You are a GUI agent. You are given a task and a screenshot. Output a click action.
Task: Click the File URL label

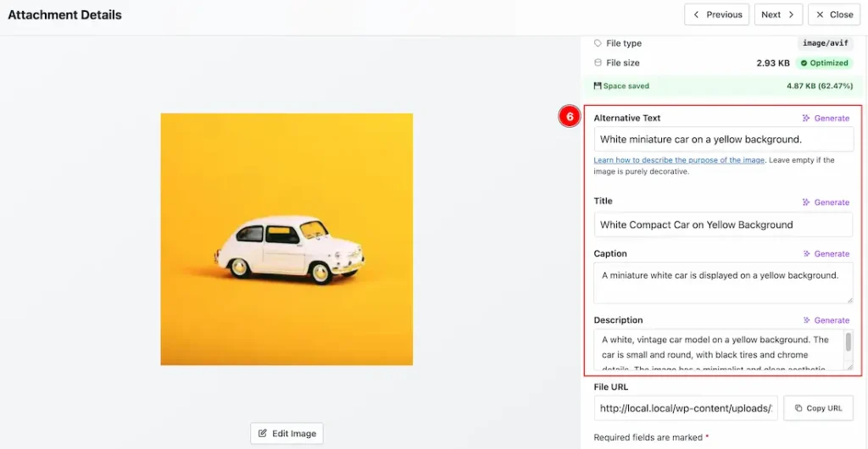point(611,387)
